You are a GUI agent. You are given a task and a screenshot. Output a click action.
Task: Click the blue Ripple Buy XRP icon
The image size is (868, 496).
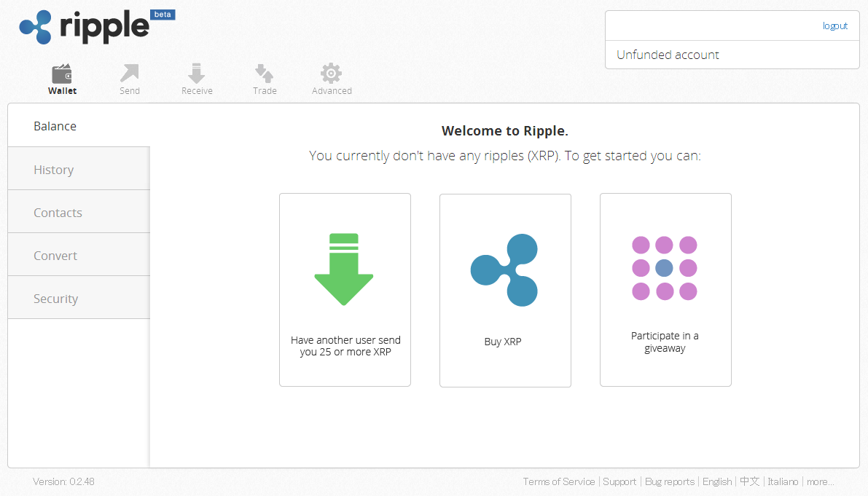[504, 269]
